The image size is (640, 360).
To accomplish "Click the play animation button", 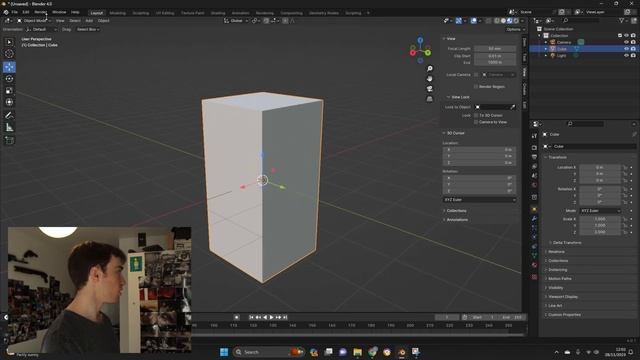I will point(271,317).
